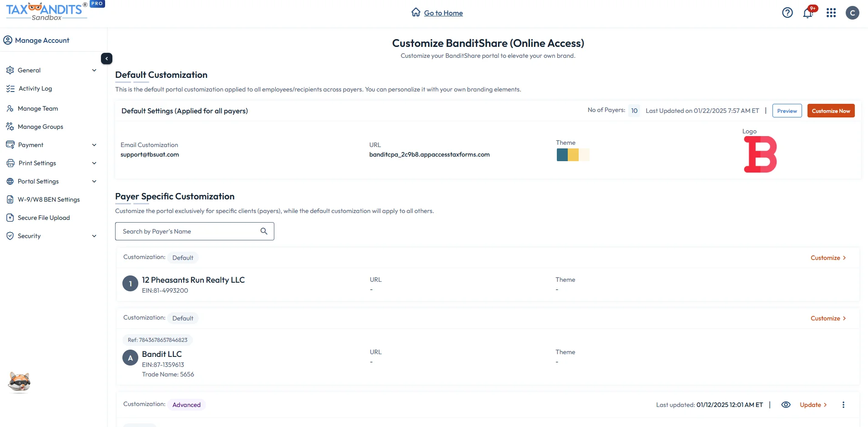The width and height of the screenshot is (868, 427).
Task: Click the Ref: 7843678657846823 tag
Action: [157, 340]
